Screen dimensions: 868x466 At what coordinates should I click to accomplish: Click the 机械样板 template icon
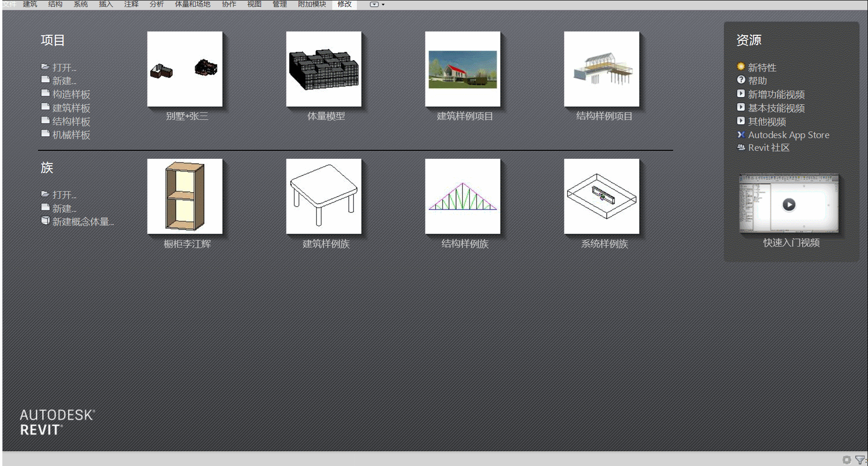[45, 134]
